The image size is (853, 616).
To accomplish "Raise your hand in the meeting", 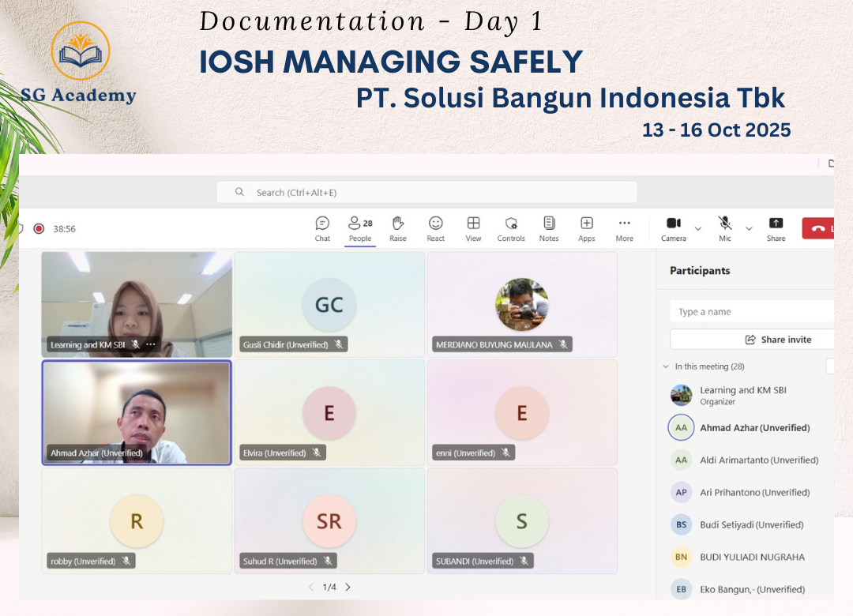I will click(398, 228).
